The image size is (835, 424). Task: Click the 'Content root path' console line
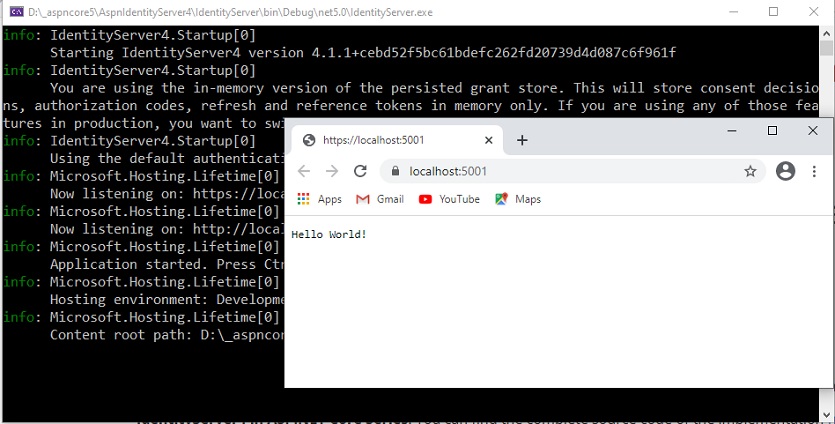(167, 335)
